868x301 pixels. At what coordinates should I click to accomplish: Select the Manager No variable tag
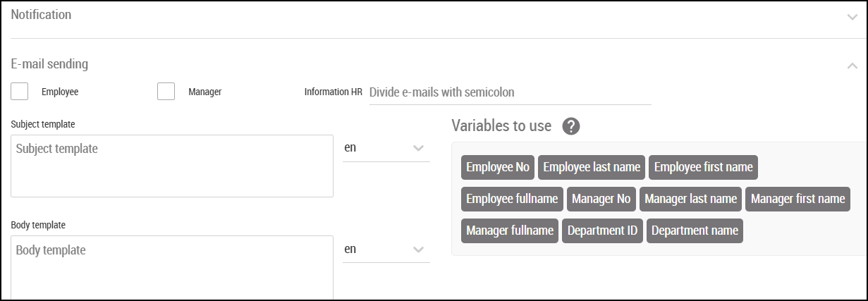coord(601,199)
